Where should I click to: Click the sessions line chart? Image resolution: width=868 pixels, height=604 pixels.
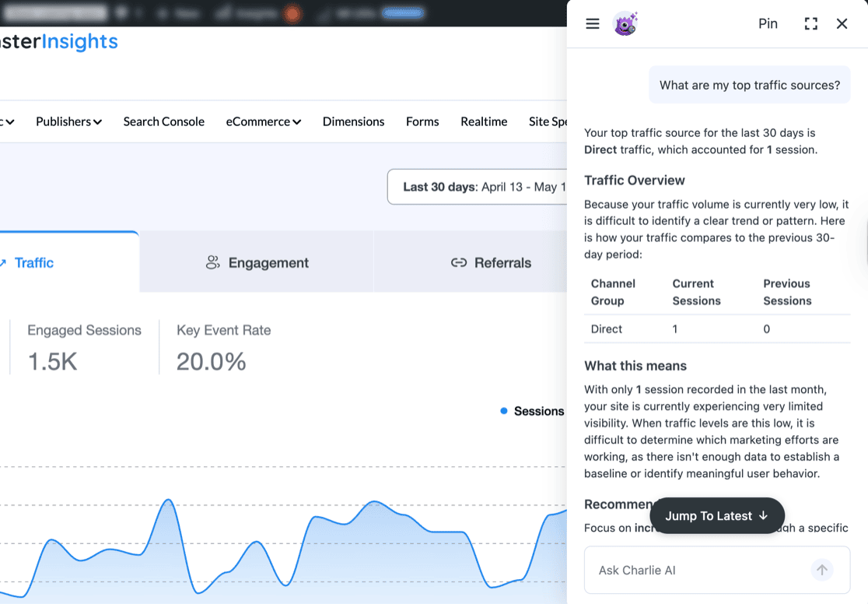point(283,549)
